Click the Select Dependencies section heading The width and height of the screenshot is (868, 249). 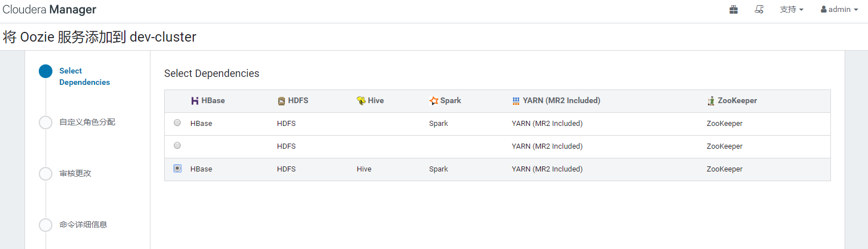tap(211, 74)
